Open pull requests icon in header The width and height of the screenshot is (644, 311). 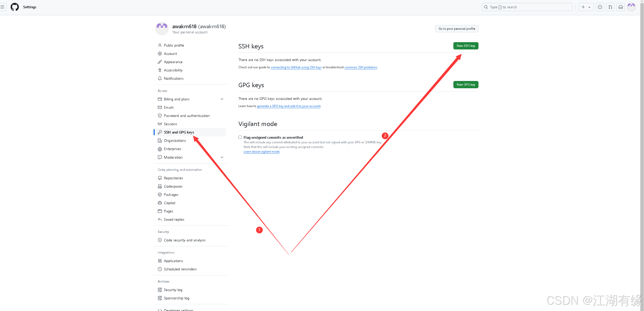[610, 7]
